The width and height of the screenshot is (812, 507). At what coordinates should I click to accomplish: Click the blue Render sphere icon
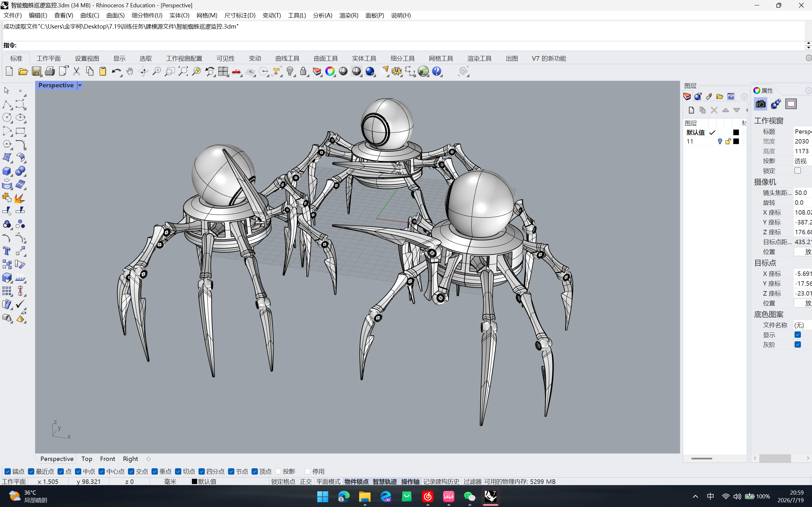pos(370,71)
